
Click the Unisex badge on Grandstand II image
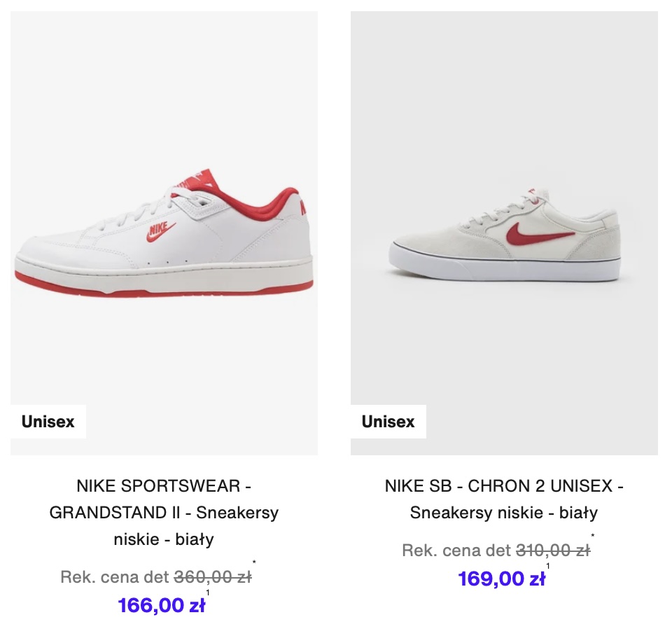pos(48,422)
